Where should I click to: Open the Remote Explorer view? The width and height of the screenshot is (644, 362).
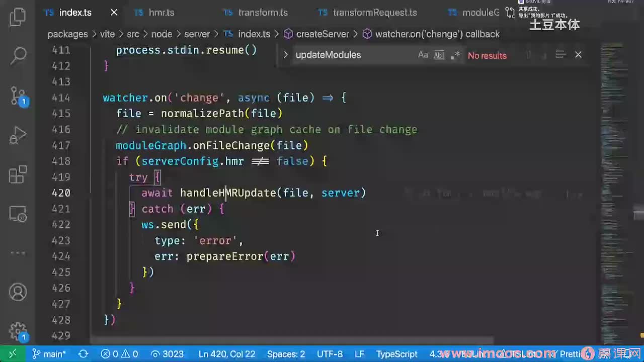pyautogui.click(x=18, y=214)
